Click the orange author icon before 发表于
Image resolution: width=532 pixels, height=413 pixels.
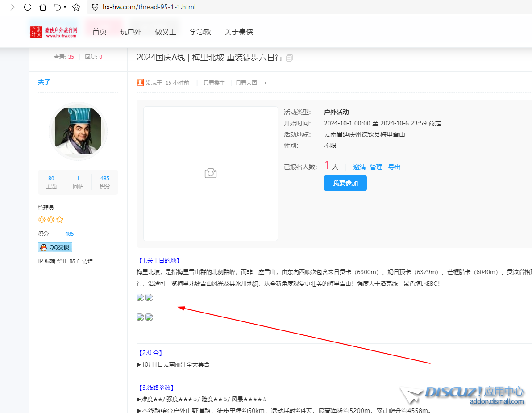coord(140,83)
